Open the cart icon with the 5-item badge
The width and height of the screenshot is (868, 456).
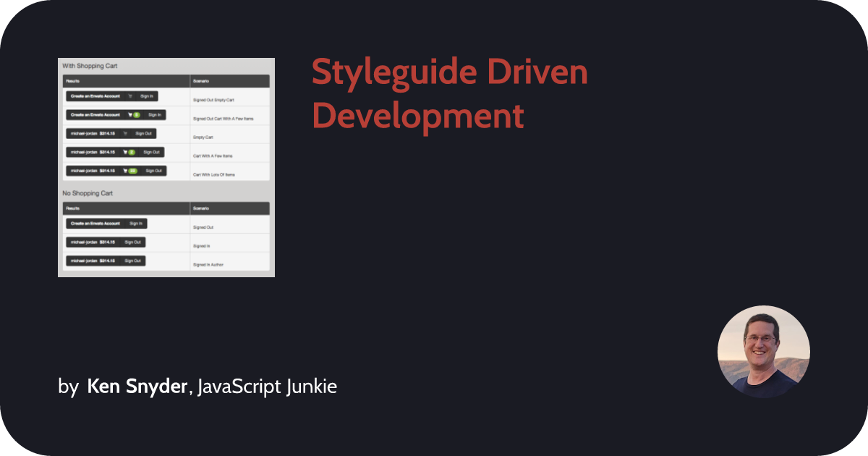[x=130, y=115]
